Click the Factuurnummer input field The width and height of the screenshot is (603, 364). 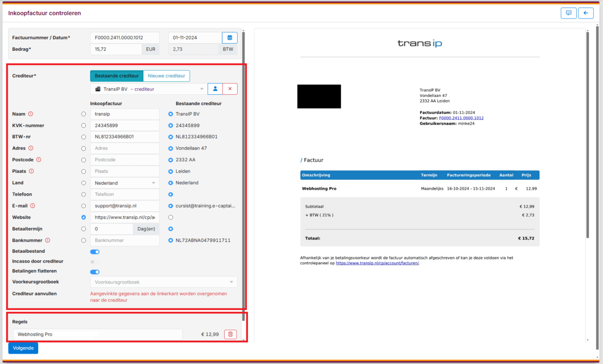[x=125, y=38]
